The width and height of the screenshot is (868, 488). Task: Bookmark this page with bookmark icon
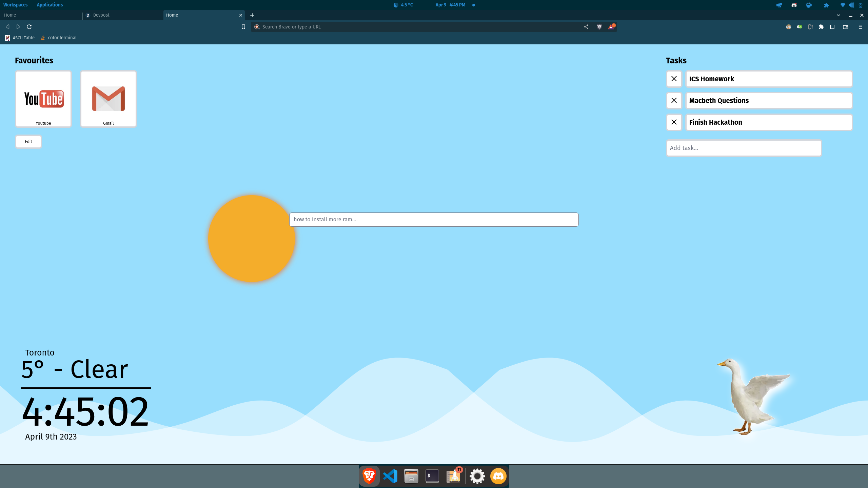click(x=243, y=27)
